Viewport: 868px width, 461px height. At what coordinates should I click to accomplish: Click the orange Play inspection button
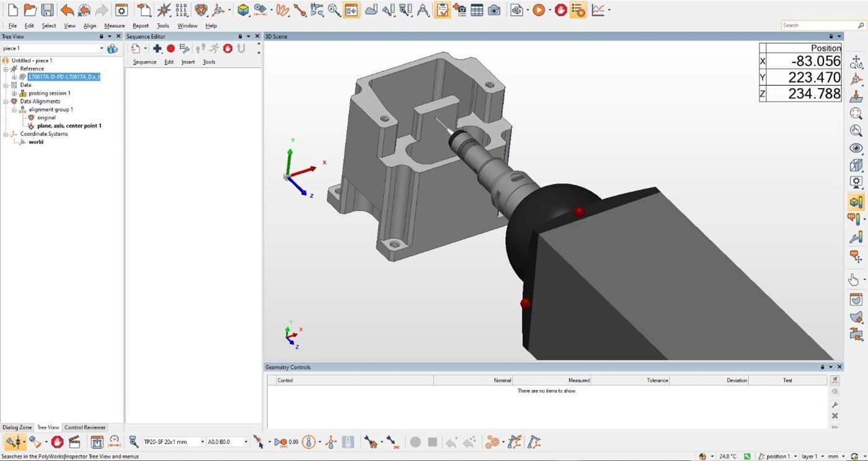tap(538, 10)
